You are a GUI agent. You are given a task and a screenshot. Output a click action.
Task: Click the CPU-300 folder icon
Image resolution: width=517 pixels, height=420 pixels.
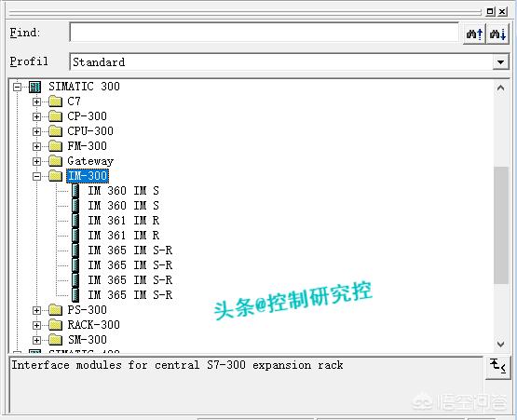pos(55,131)
